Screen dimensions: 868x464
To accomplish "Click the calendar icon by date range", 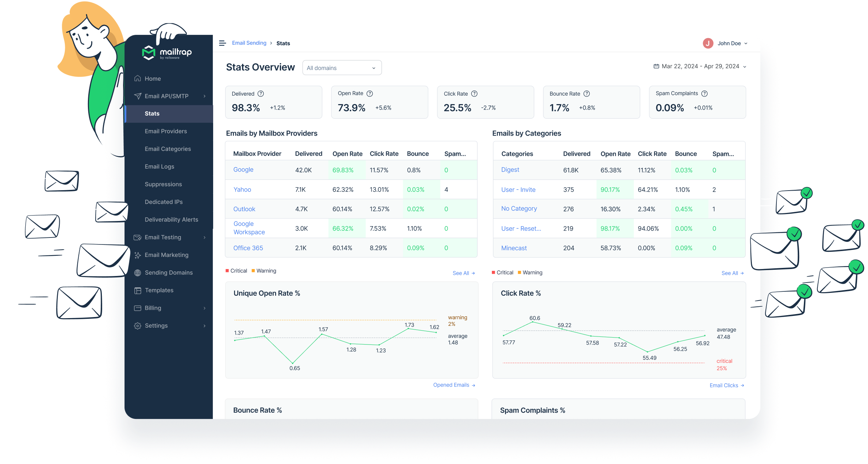I will coord(656,66).
